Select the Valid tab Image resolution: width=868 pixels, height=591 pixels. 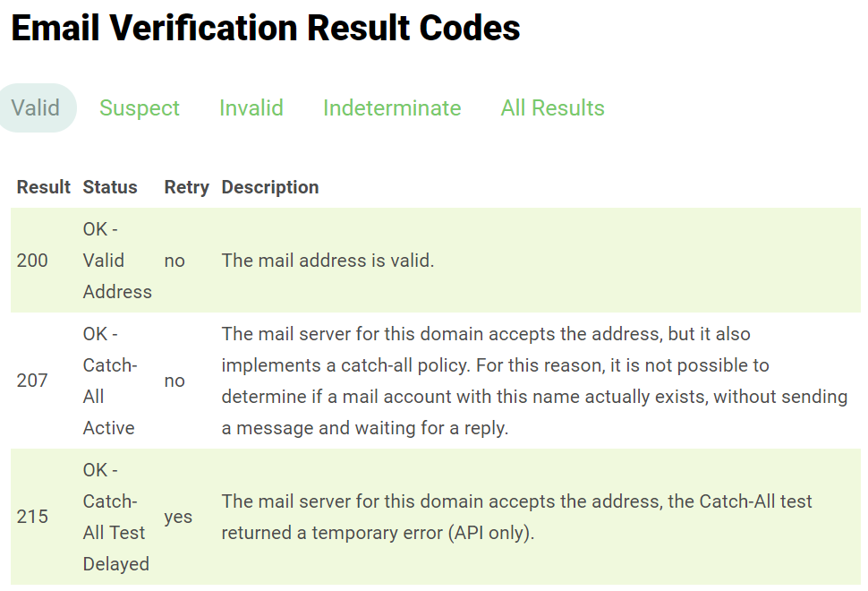tap(36, 108)
